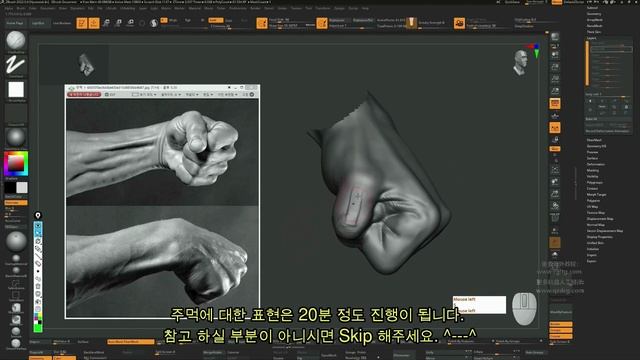Expand the Displacement Map subpalette
The width and height of the screenshot is (640, 360).
click(600, 218)
